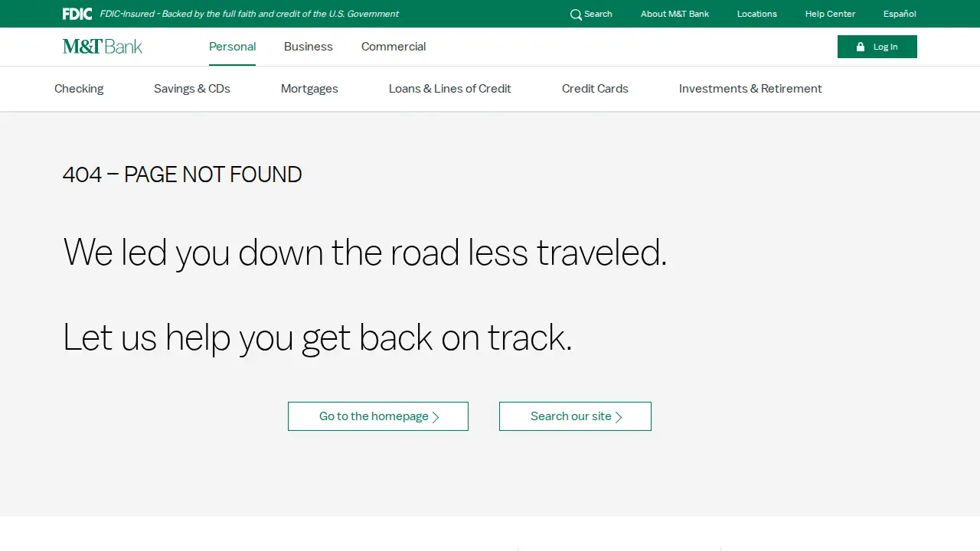The width and height of the screenshot is (980, 551).
Task: Switch language to Español
Action: click(x=900, y=14)
